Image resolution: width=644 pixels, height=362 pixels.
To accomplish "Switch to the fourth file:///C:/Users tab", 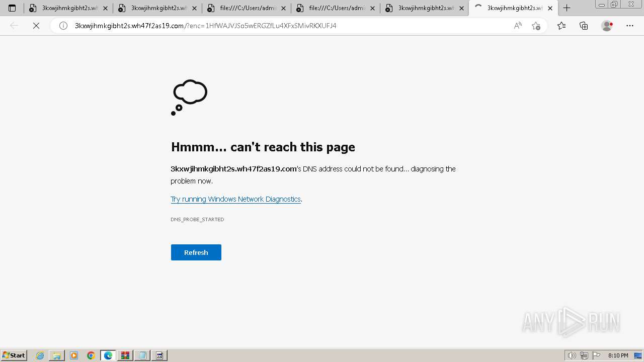I will pos(336,8).
